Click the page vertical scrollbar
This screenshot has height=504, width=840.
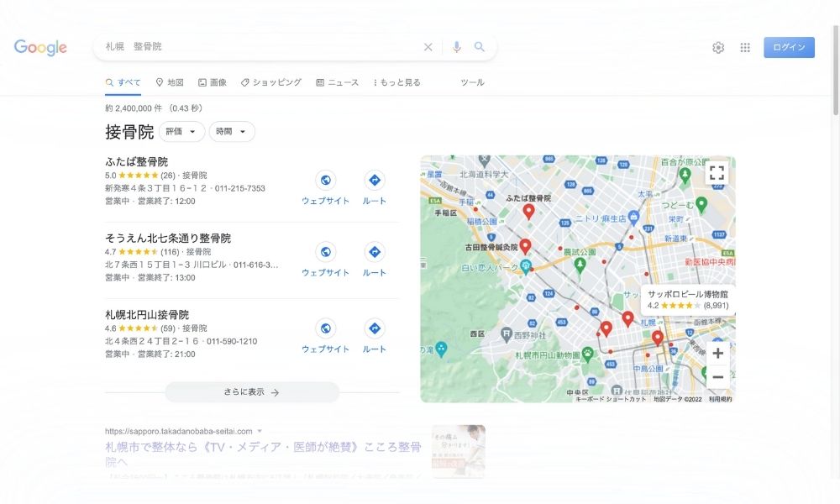(x=836, y=70)
